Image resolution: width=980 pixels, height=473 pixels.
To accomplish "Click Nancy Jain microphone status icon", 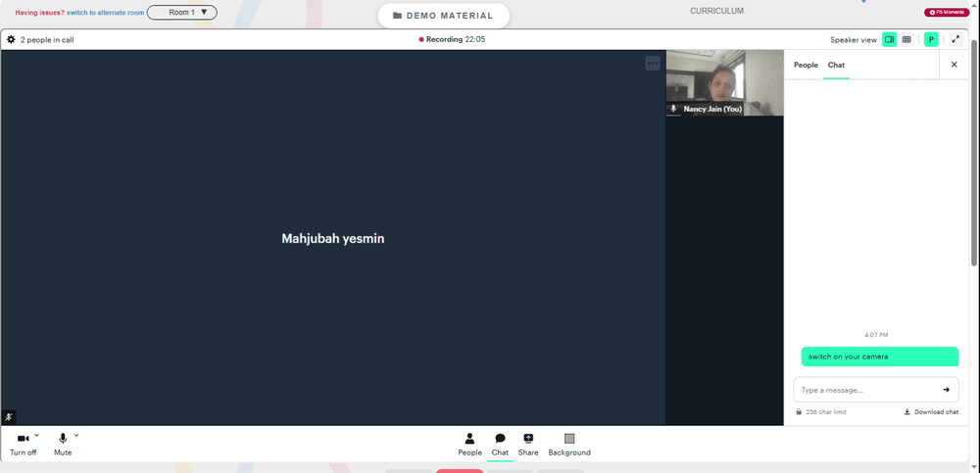I will pyautogui.click(x=673, y=109).
